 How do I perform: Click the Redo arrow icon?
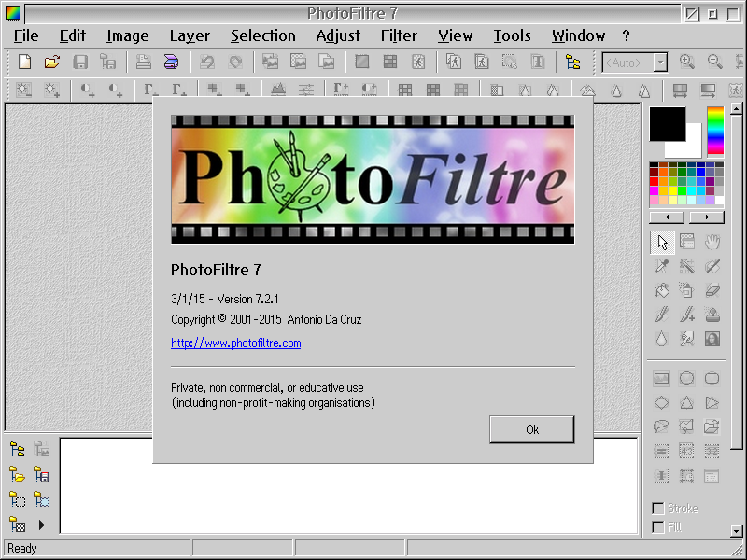click(235, 62)
